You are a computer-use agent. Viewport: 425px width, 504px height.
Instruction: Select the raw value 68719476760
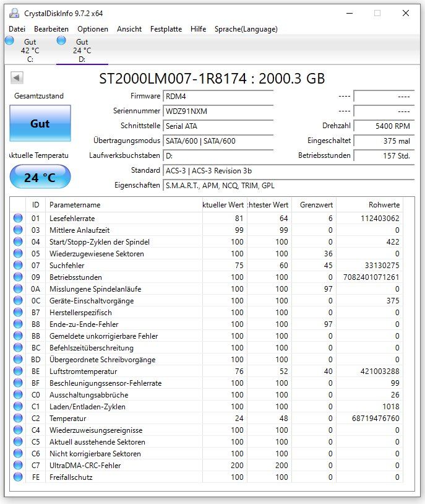coord(376,419)
